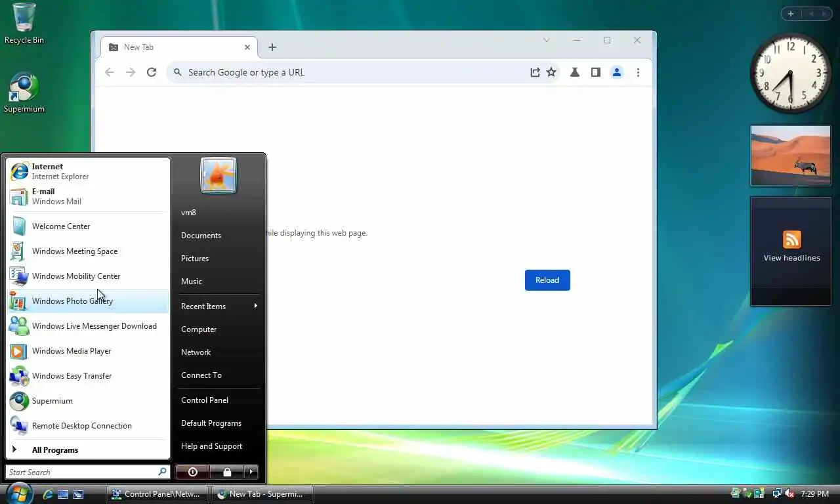
Task: Open Windows Easy Transfer
Action: coord(88,376)
